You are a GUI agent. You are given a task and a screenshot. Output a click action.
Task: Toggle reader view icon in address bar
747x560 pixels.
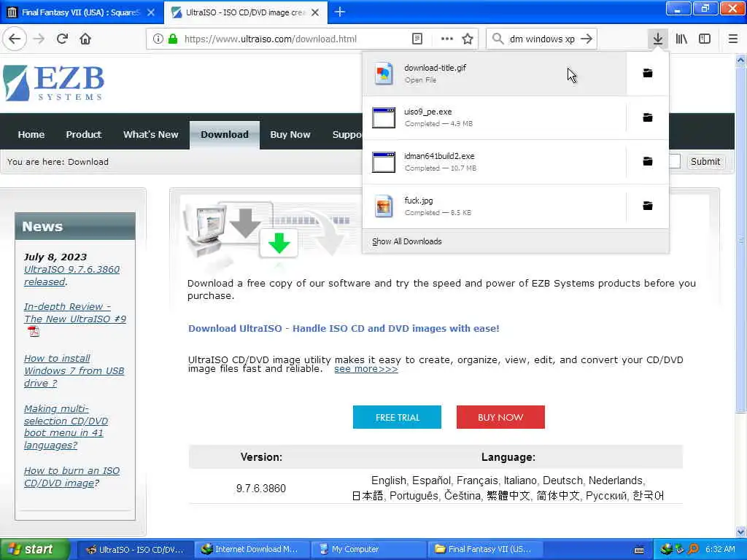pyautogui.click(x=417, y=39)
